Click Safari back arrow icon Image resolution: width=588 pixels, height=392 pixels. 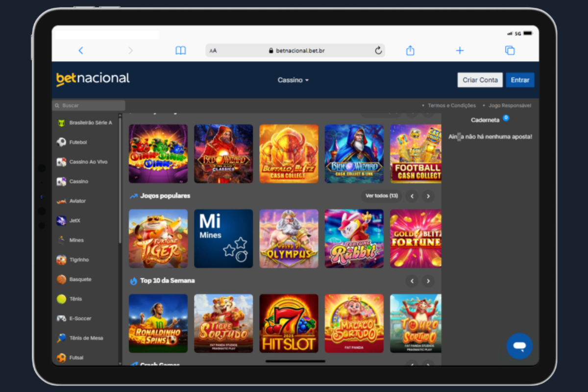(81, 50)
